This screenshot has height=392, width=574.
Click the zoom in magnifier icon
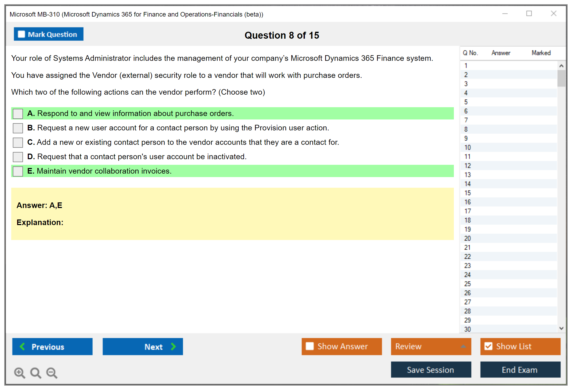[x=19, y=373]
